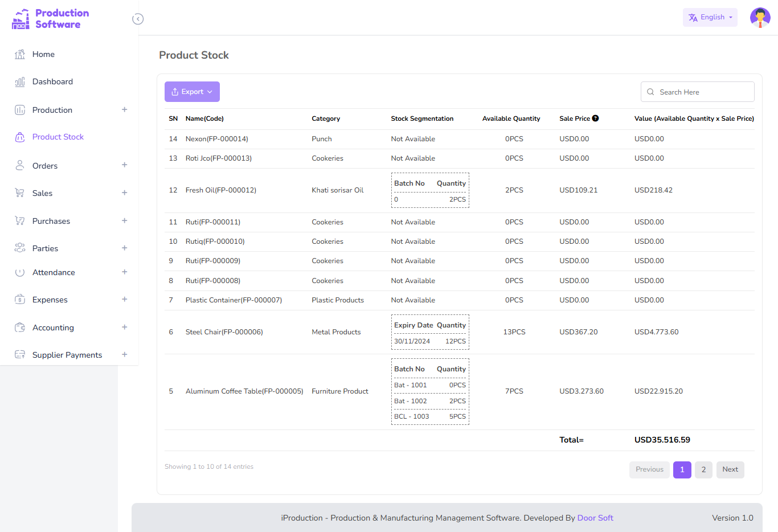
Task: Expand the Purchases submenu
Action: click(x=124, y=220)
